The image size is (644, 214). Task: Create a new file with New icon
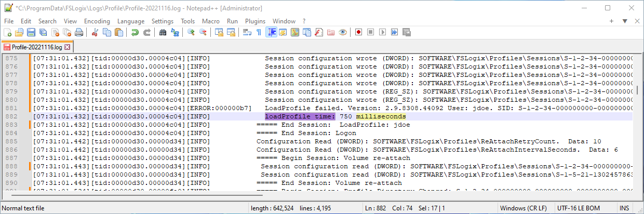(x=8, y=32)
